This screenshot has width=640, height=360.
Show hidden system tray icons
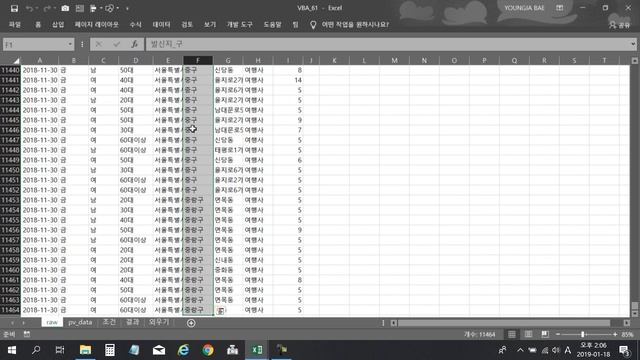(520, 350)
